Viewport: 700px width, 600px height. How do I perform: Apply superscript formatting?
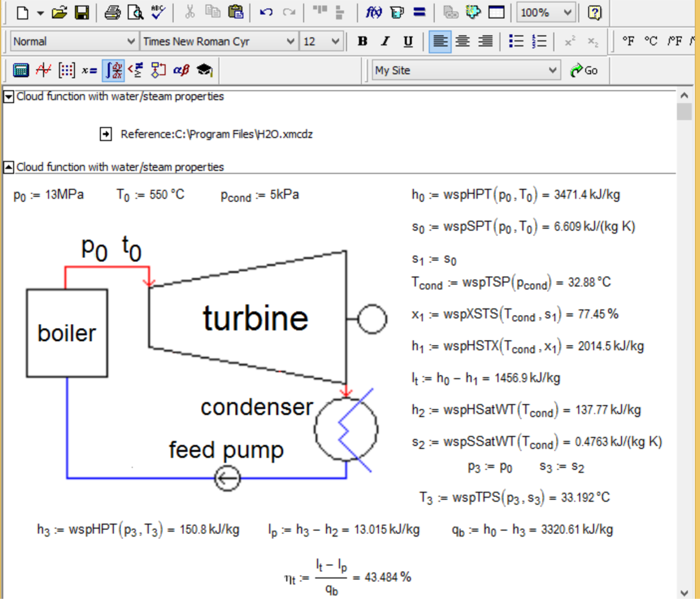tap(570, 41)
